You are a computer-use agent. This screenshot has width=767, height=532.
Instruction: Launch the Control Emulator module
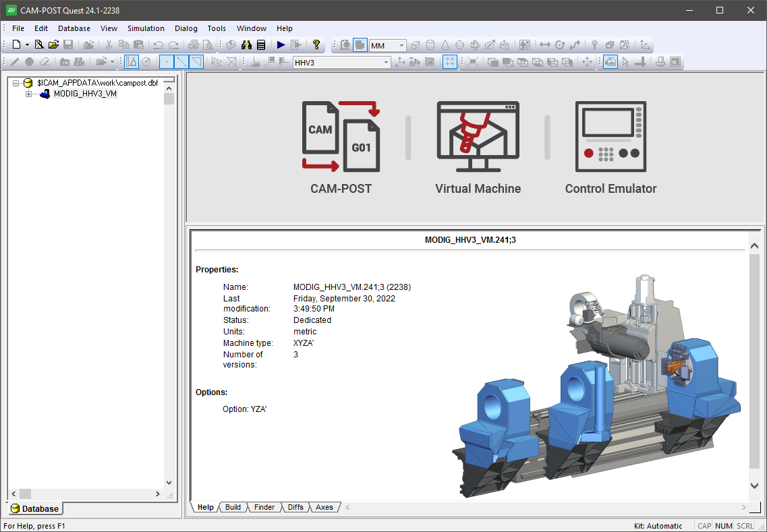point(610,148)
